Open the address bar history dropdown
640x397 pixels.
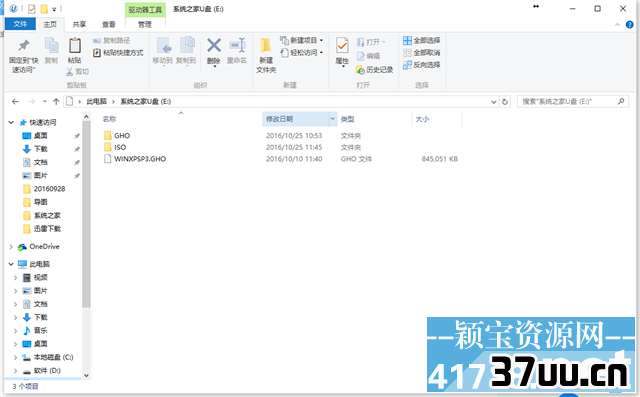[x=493, y=102]
